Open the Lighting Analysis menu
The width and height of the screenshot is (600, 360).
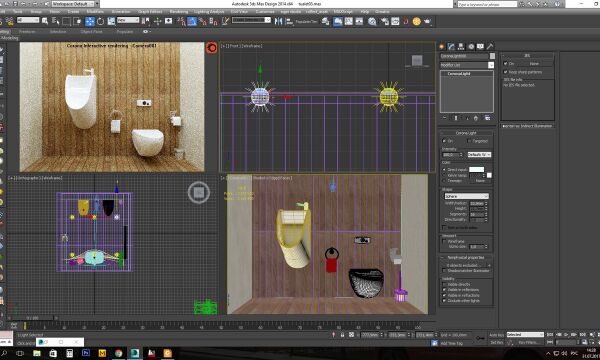pyautogui.click(x=209, y=12)
